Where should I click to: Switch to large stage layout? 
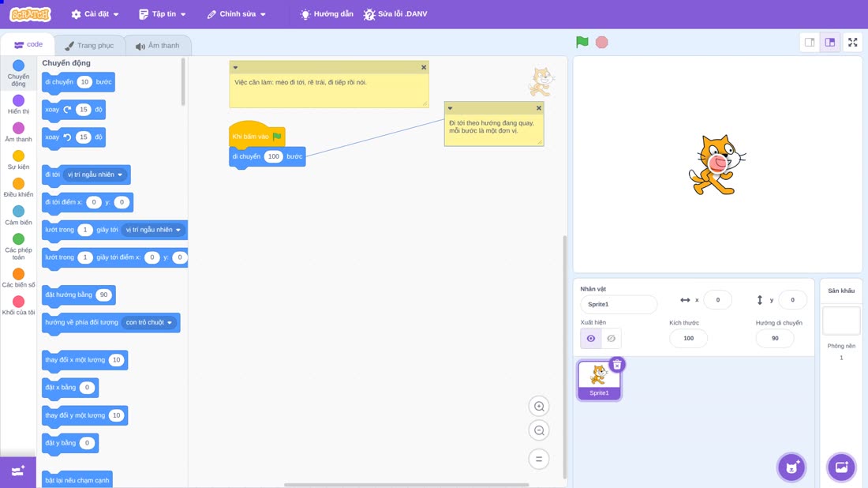click(x=830, y=42)
